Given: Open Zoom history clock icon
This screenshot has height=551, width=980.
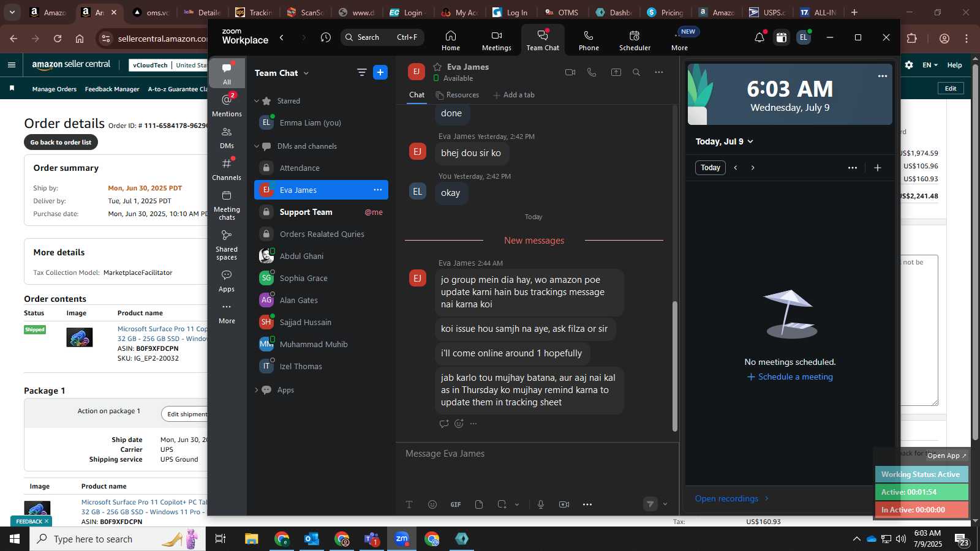Looking at the screenshot, I should pyautogui.click(x=325, y=37).
